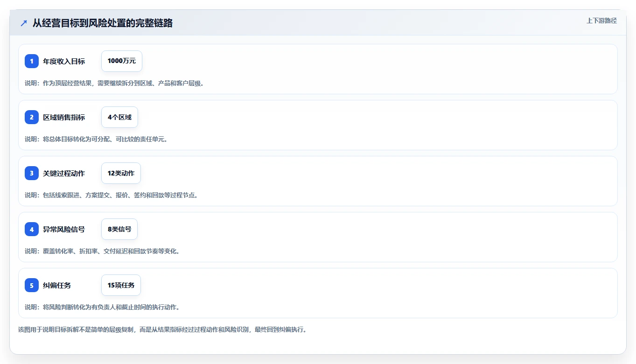Click the arrow icon beside the header title
This screenshot has width=636, height=364.
24,23
